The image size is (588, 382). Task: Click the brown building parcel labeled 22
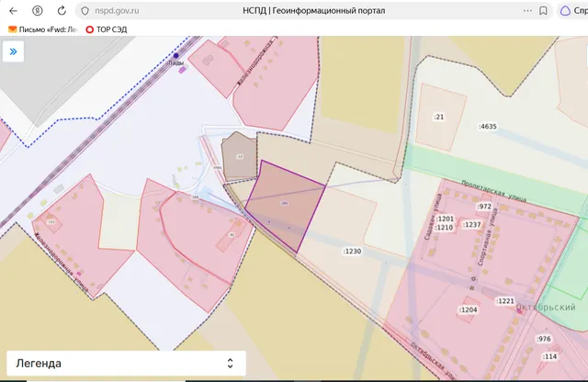coord(239,155)
